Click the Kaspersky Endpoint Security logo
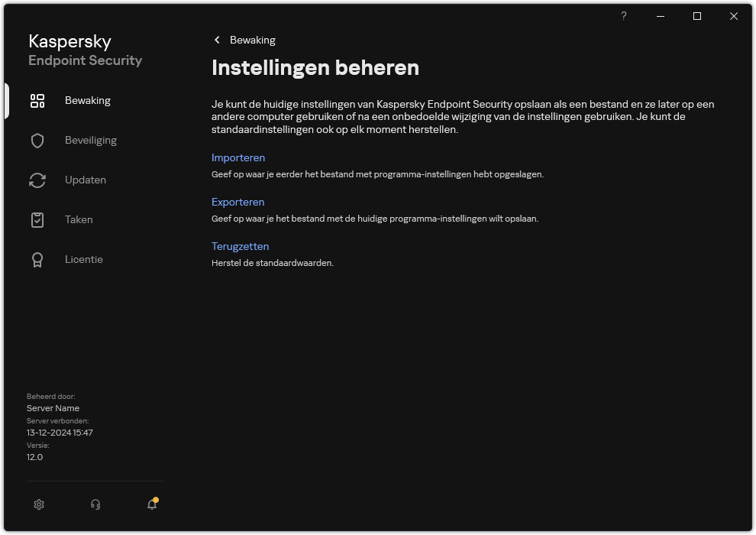 coord(85,49)
